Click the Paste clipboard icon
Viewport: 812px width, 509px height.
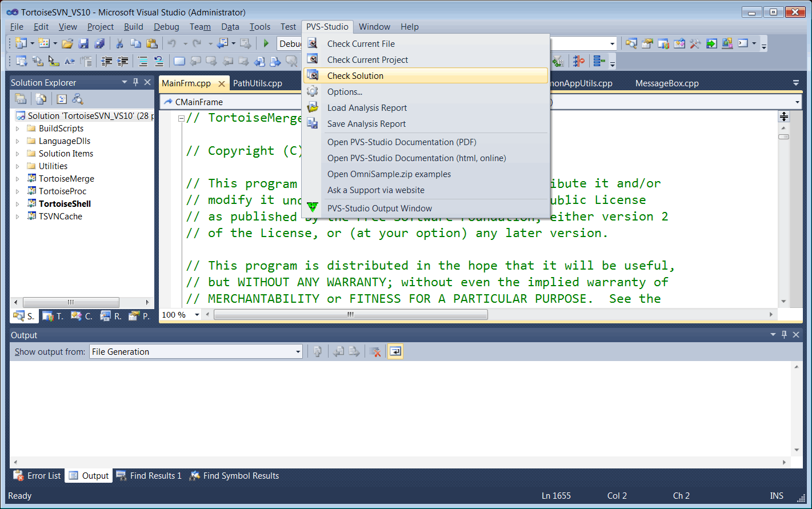tap(151, 43)
